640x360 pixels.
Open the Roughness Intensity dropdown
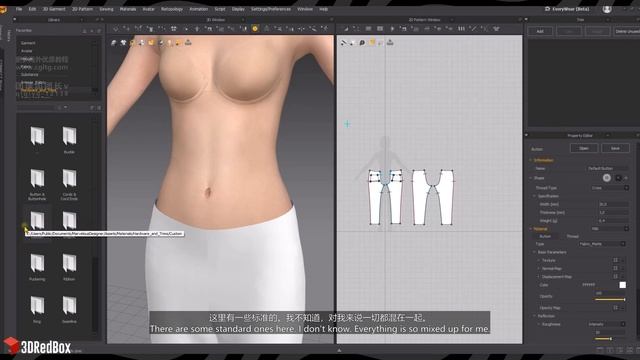click(x=606, y=324)
